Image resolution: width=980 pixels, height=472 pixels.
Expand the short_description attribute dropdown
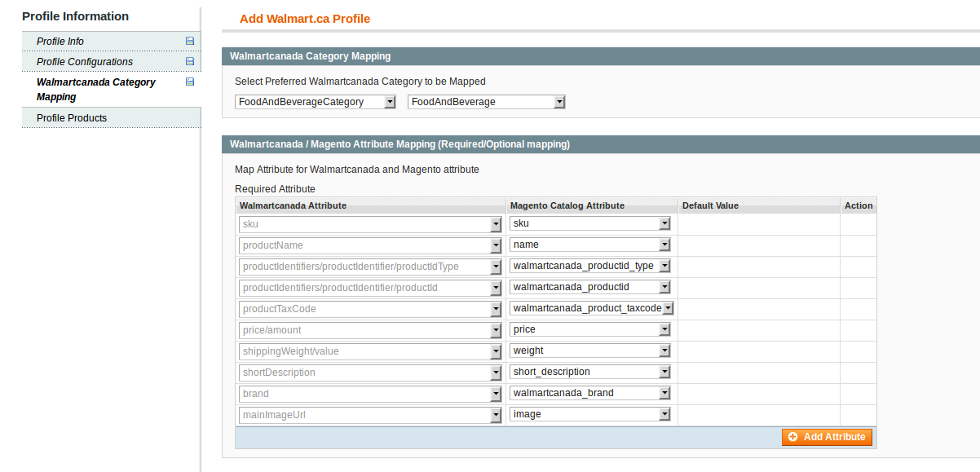[x=590, y=372]
